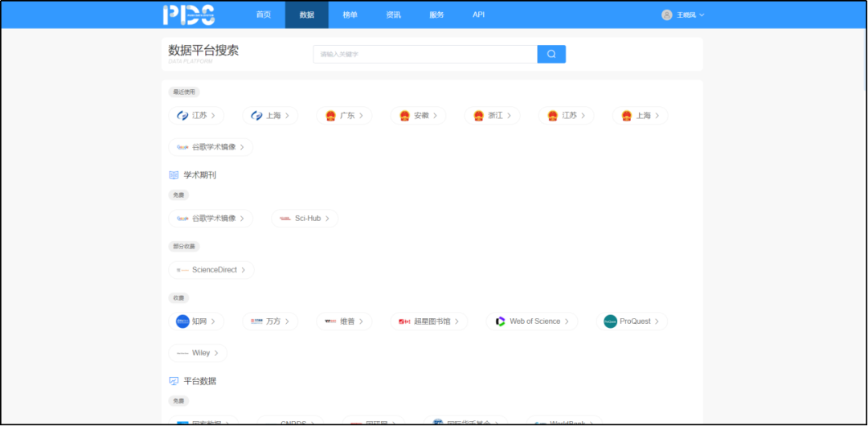Viewport: 868px width, 426px height.
Task: Open the API navigation tab
Action: pos(478,15)
